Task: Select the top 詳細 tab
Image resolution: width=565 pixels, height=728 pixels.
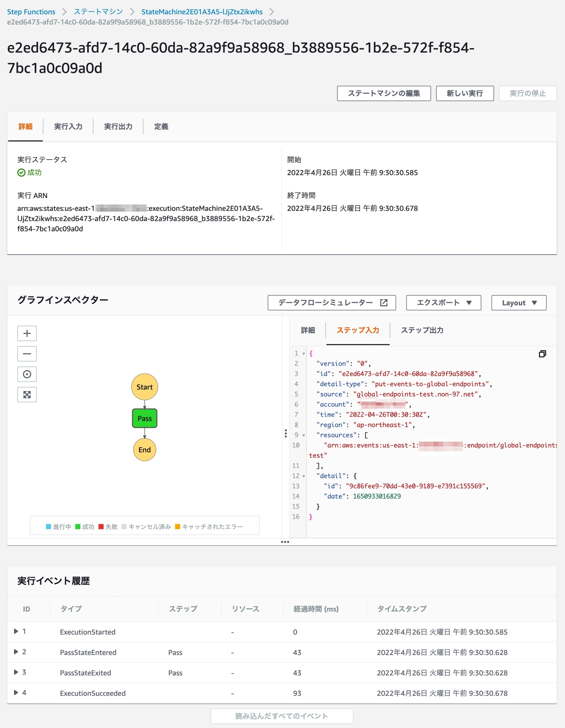Action: [26, 126]
